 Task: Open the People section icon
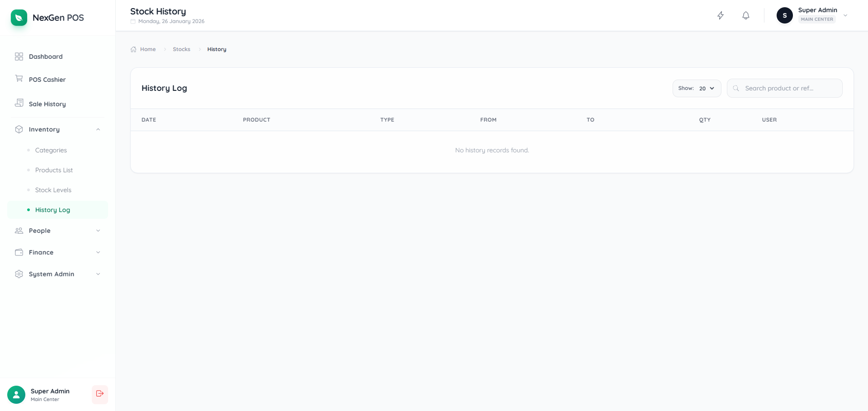pos(19,230)
